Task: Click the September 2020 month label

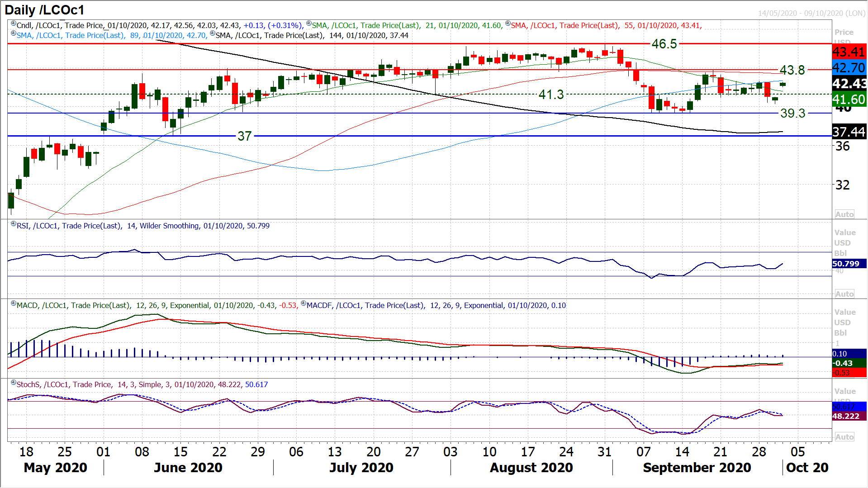Action: point(697,468)
